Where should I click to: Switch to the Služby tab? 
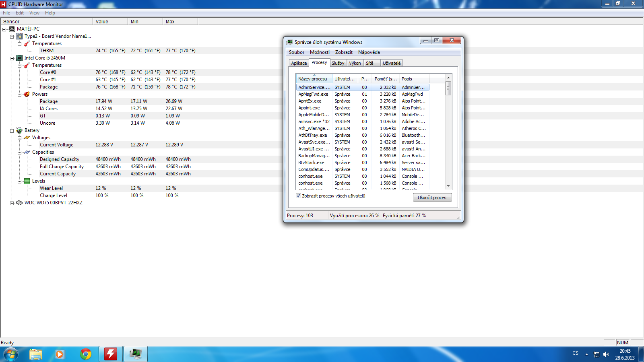click(x=338, y=63)
